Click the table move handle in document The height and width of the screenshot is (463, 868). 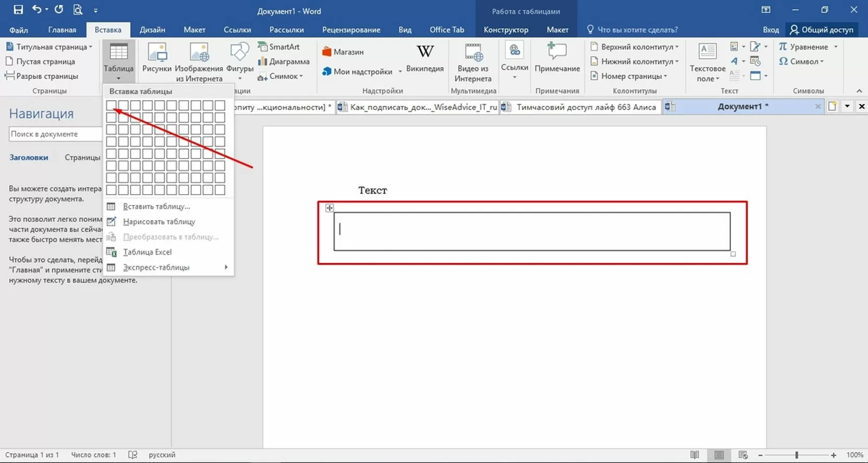pyautogui.click(x=330, y=208)
